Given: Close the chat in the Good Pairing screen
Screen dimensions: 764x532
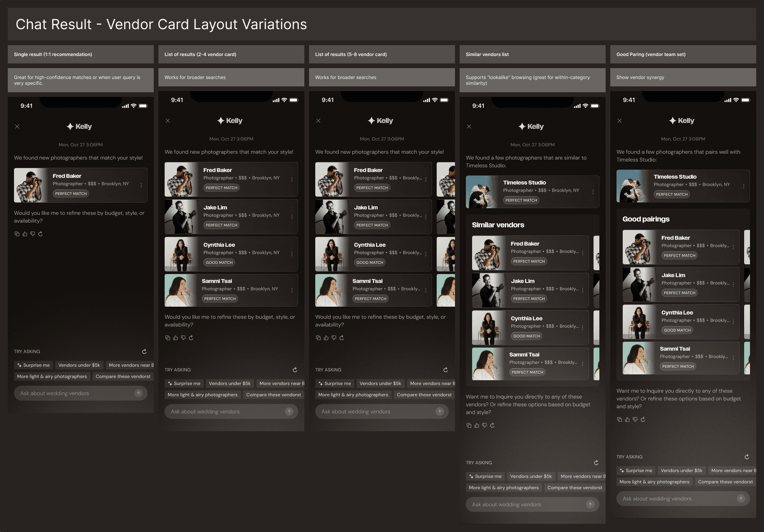Looking at the screenshot, I should (x=620, y=121).
